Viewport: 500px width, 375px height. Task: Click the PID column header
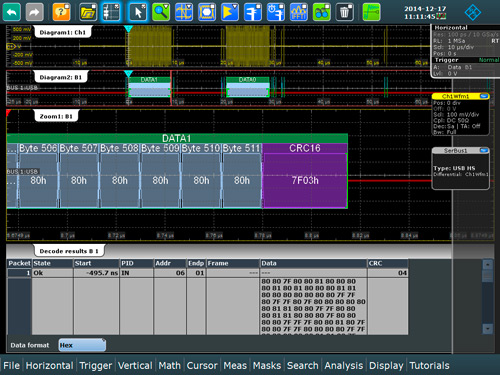(x=136, y=263)
